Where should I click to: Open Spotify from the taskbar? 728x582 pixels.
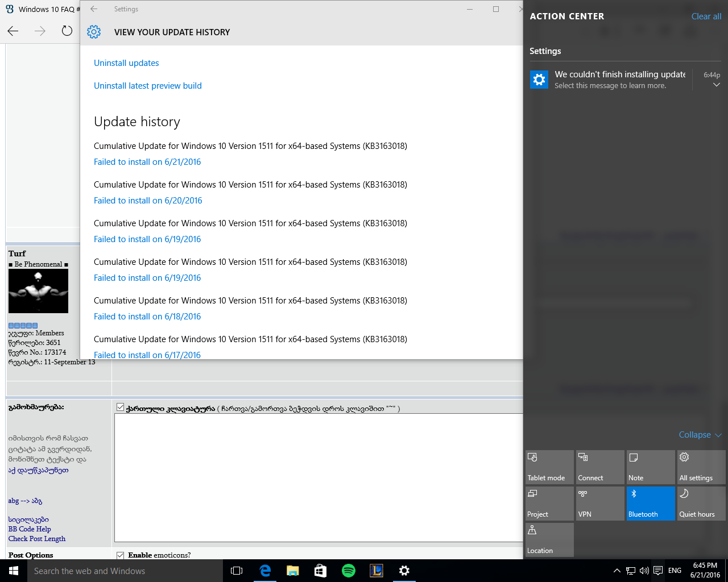click(x=349, y=571)
